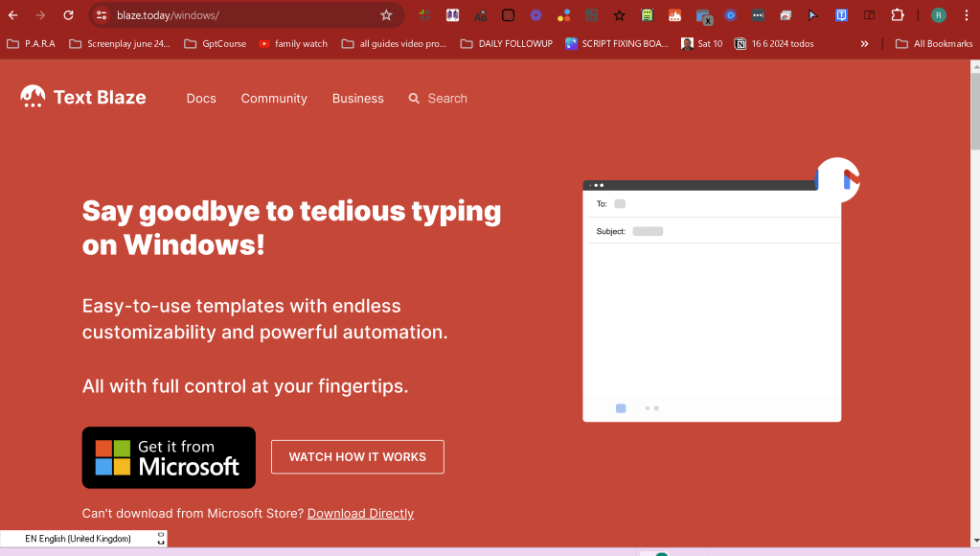Screen dimensions: 980x556
Task: Open the all guides video pro folder
Action: coord(394,44)
